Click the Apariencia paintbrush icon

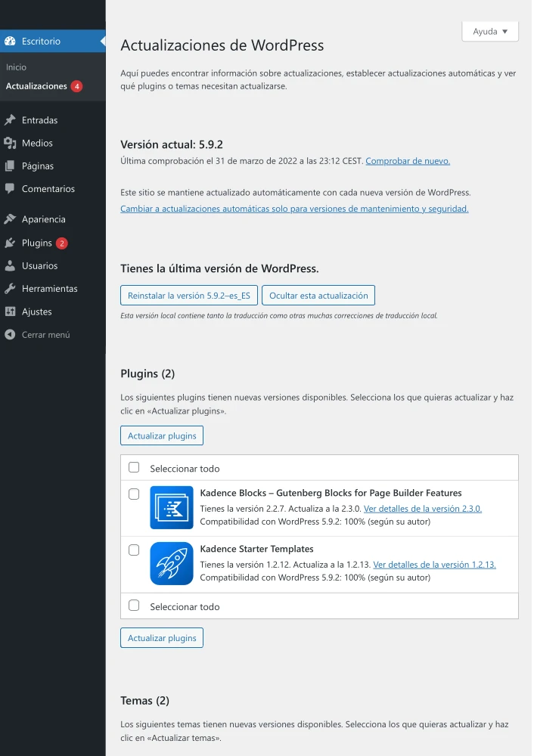click(10, 219)
